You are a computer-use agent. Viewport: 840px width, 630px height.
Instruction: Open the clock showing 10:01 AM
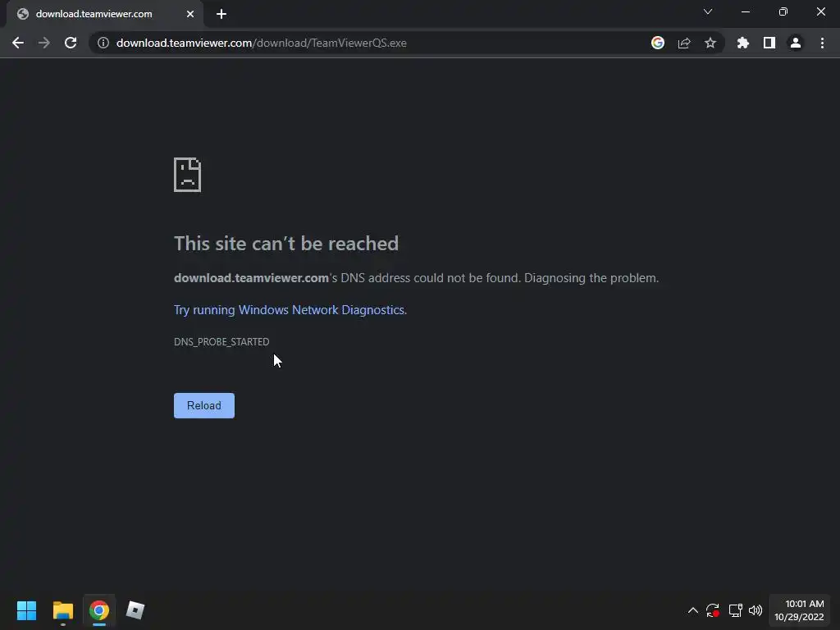pos(799,610)
